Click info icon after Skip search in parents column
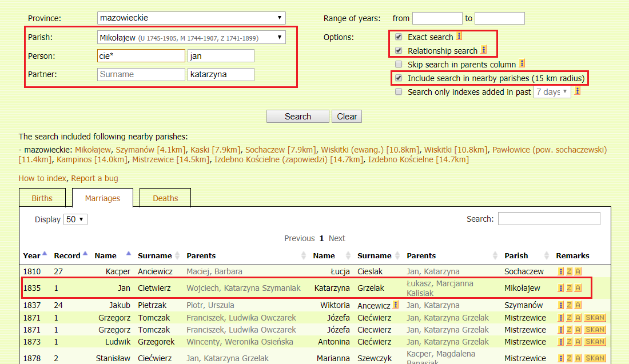The image size is (629, 364). (522, 64)
